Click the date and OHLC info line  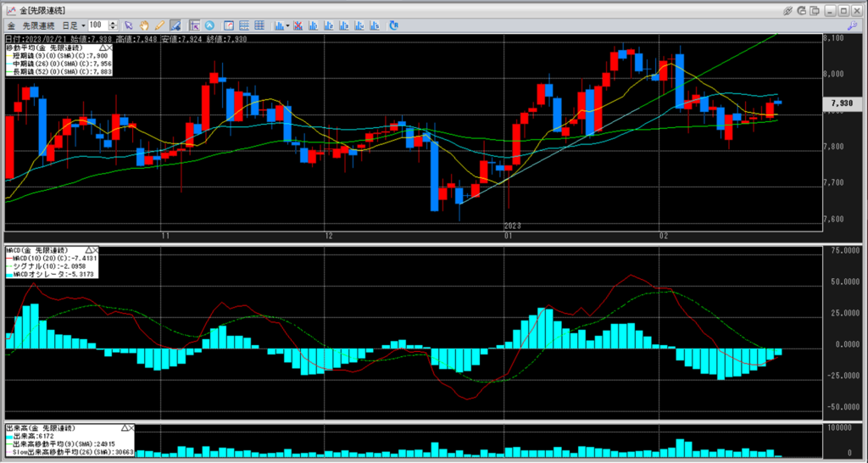(x=126, y=39)
